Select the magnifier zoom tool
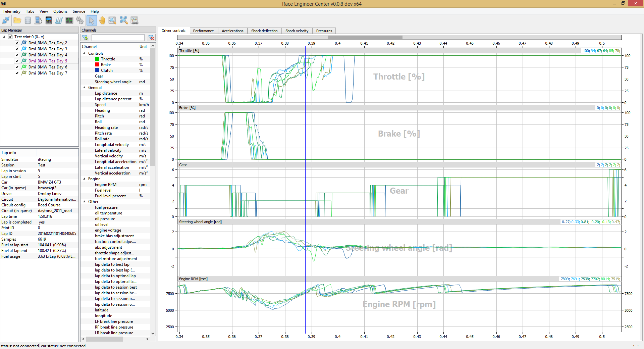 pyautogui.click(x=112, y=20)
